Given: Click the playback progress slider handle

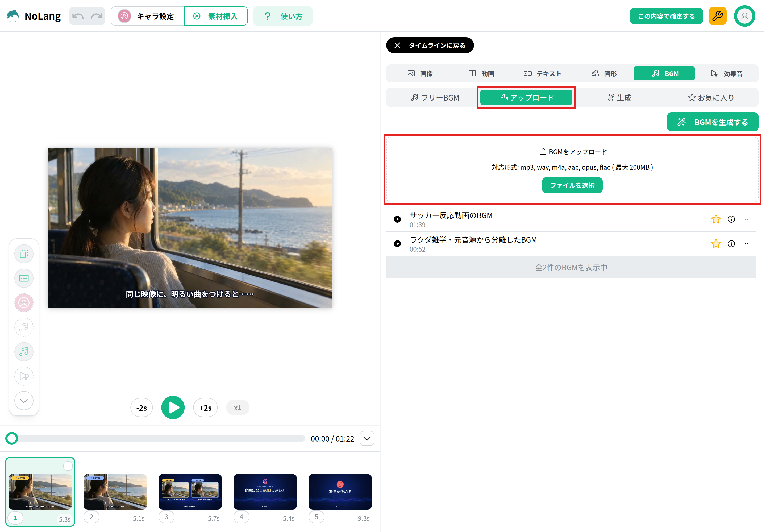Looking at the screenshot, I should click(x=12, y=438).
